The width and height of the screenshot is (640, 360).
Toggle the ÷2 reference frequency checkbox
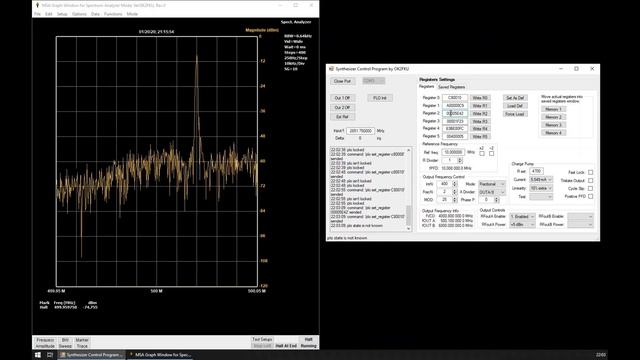(x=491, y=153)
